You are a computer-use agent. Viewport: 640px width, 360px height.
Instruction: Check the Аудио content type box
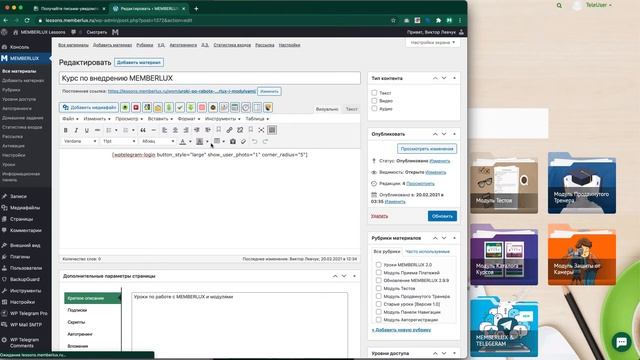coord(374,109)
